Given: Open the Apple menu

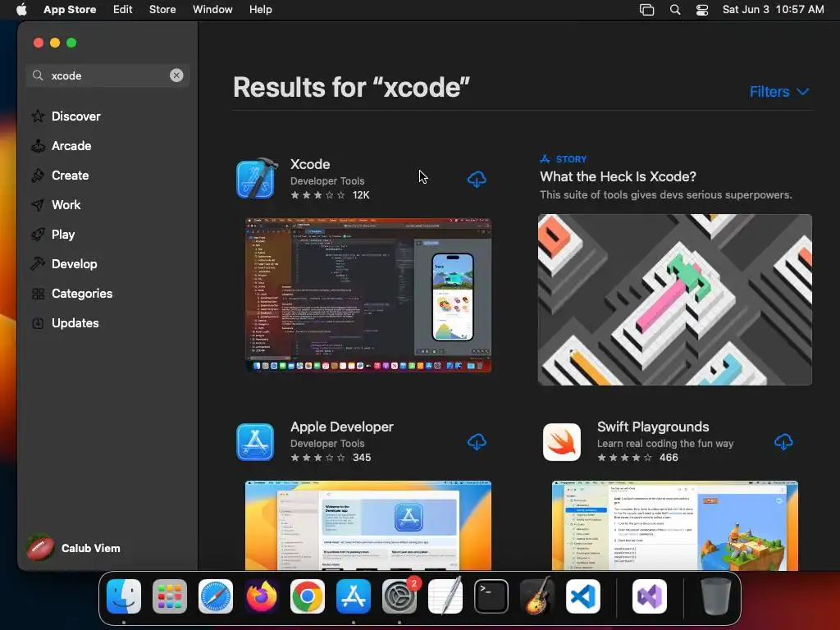Looking at the screenshot, I should (21, 10).
